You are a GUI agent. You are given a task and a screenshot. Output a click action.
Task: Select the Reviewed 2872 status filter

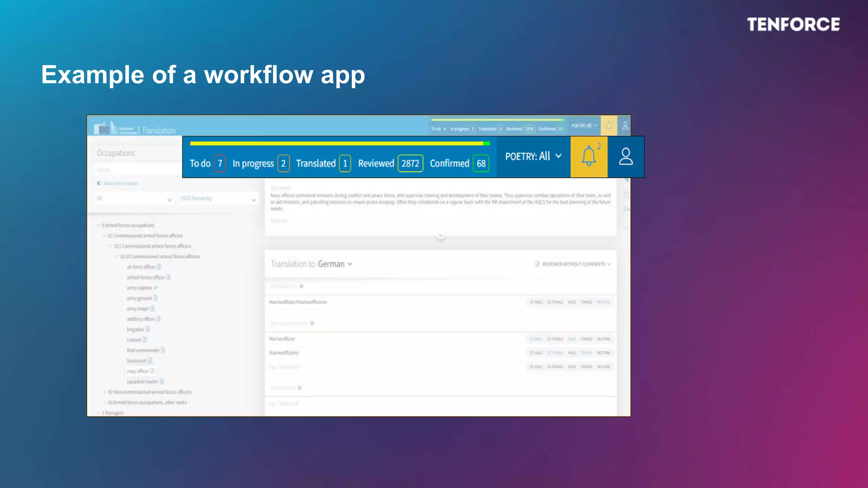(x=390, y=164)
